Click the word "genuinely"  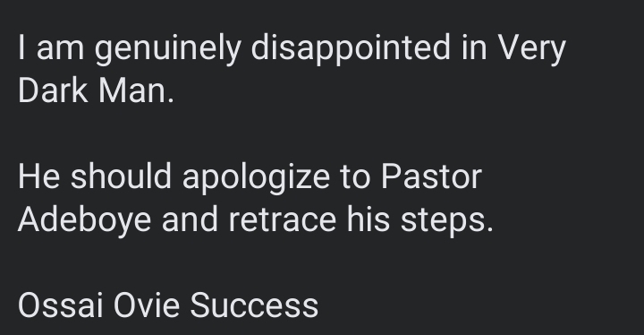coord(167,48)
